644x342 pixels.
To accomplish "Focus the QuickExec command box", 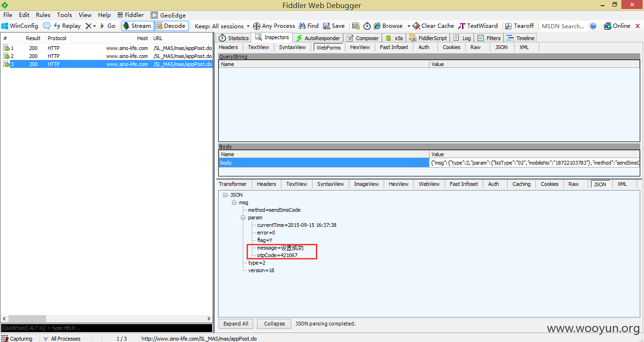I will coord(107,328).
